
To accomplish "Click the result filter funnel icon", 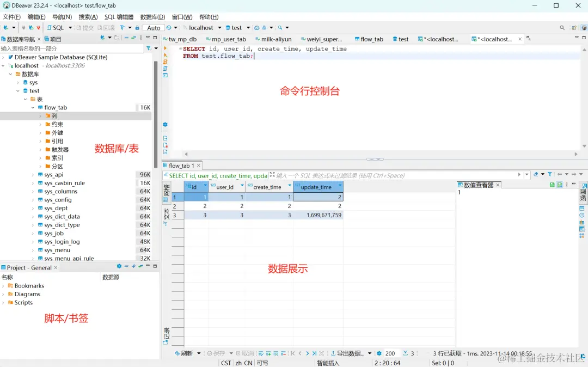I will coord(550,174).
